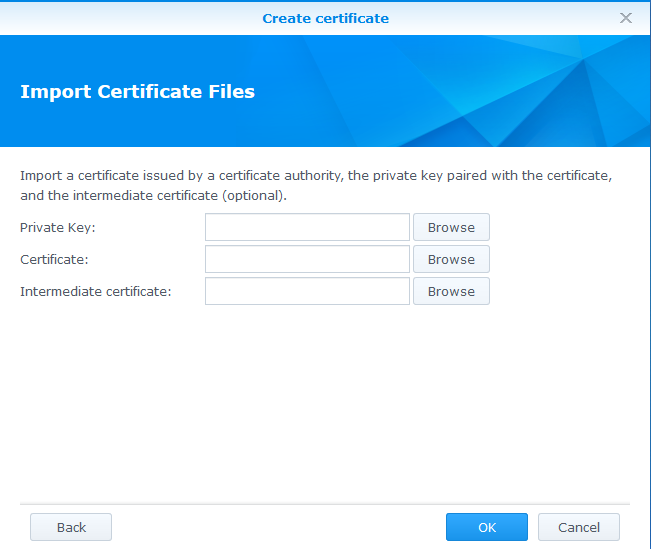Focus the Certificate file input field

click(307, 259)
